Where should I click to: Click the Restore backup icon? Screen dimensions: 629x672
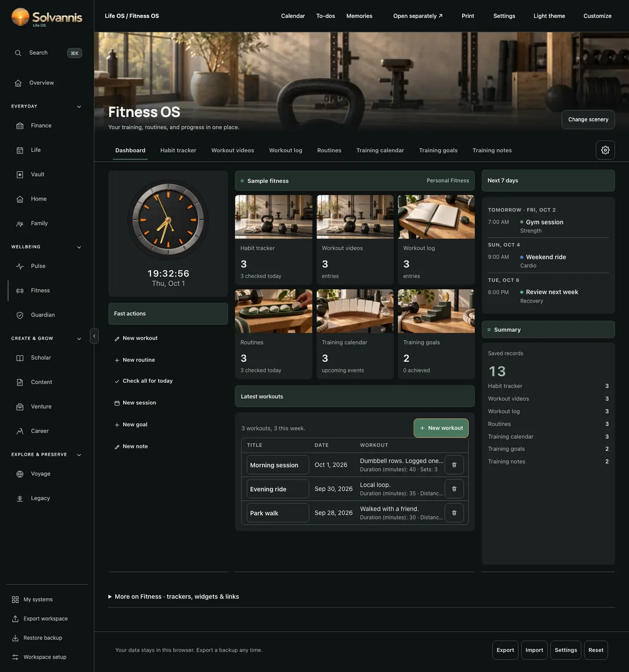15,638
